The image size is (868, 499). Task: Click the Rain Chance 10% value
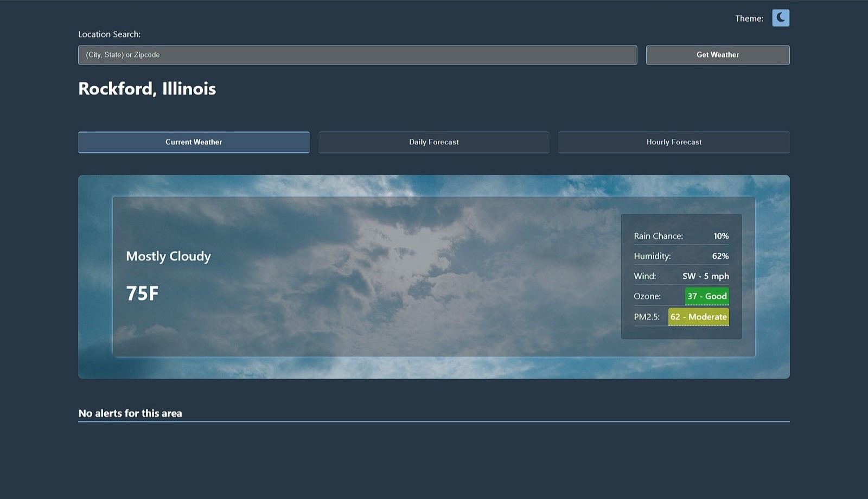pos(721,236)
